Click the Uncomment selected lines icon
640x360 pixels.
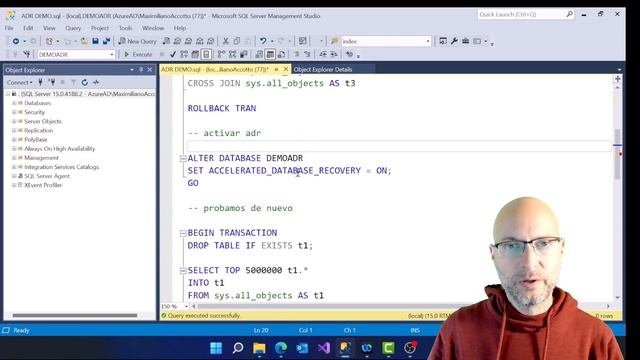coord(307,54)
